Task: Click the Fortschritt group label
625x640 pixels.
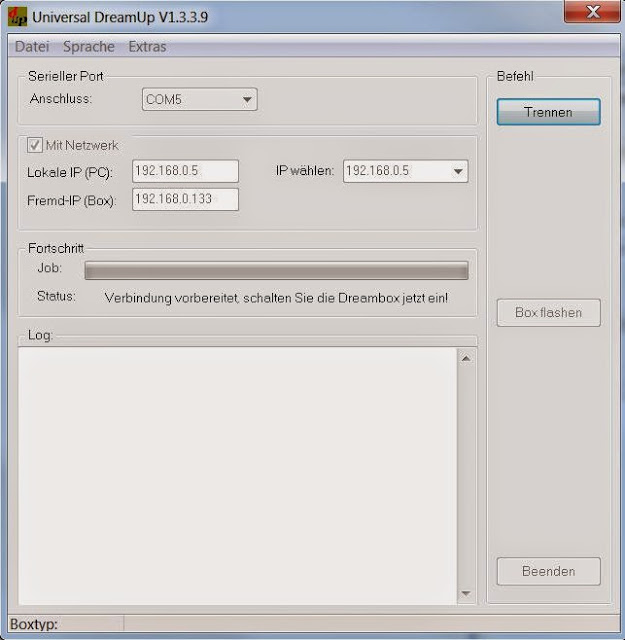Action: click(x=56, y=248)
